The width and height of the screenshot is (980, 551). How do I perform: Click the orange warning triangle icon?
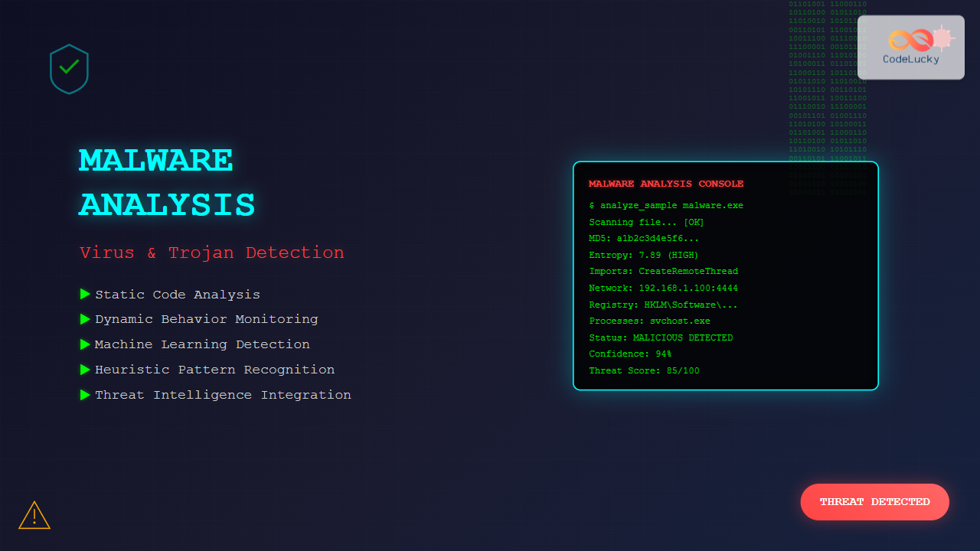pos(34,516)
